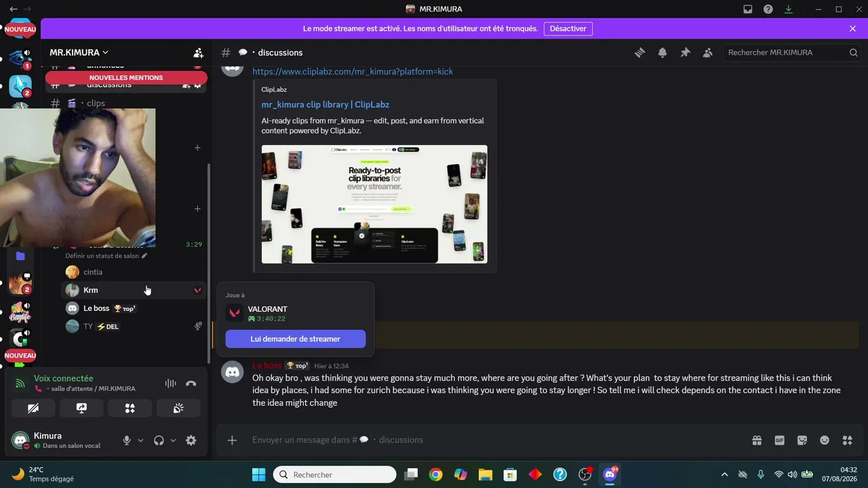The width and height of the screenshot is (868, 488).
Task: Open the Baylife server
Action: (x=20, y=312)
